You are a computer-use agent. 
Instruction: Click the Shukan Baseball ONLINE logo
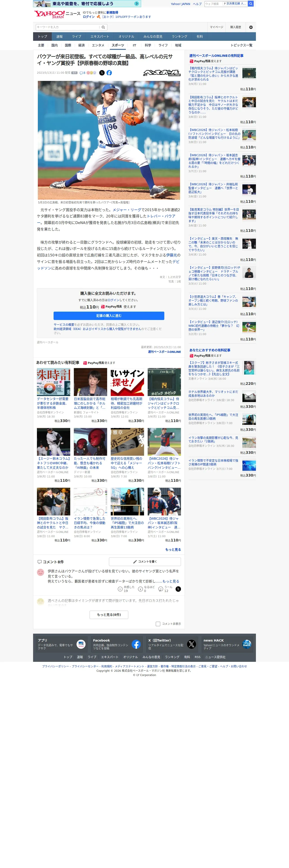tap(162, 73)
